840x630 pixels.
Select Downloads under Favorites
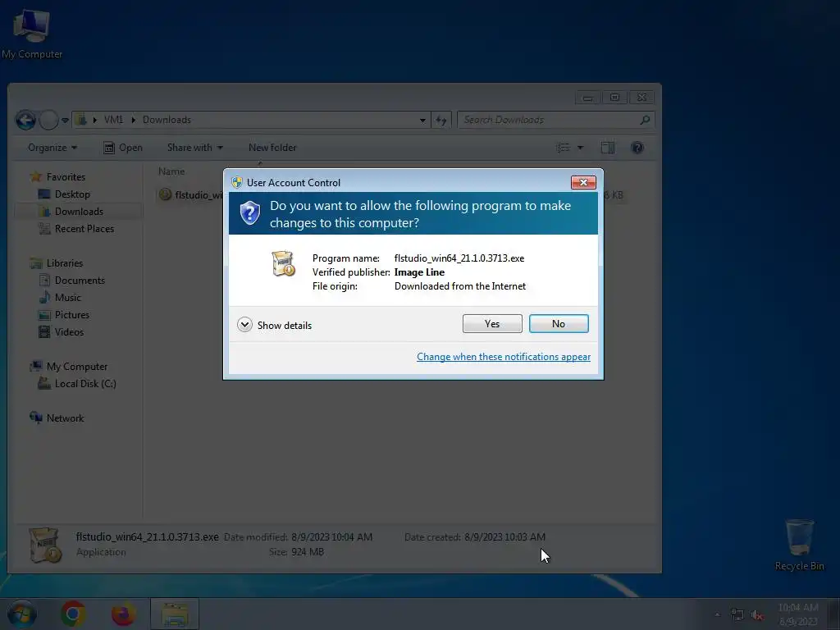tap(79, 211)
